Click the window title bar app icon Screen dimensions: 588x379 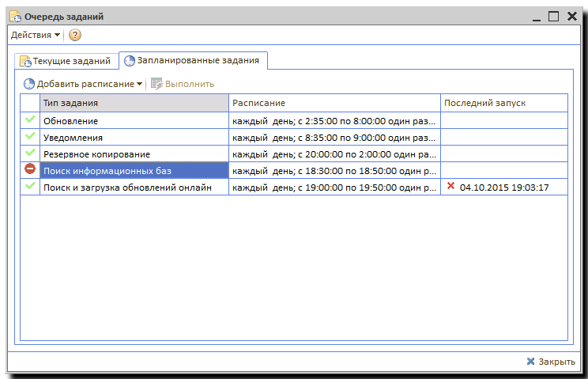[x=15, y=16]
